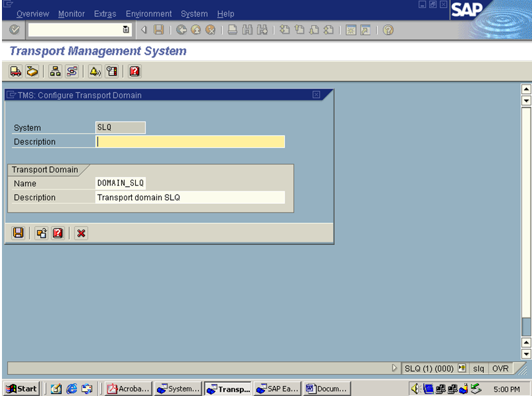The height and width of the screenshot is (396, 532).
Task: Click the Previous Page icon
Action: click(299, 30)
